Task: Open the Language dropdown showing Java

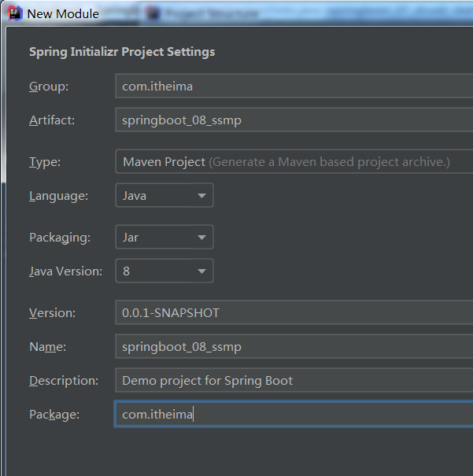Action: point(164,195)
